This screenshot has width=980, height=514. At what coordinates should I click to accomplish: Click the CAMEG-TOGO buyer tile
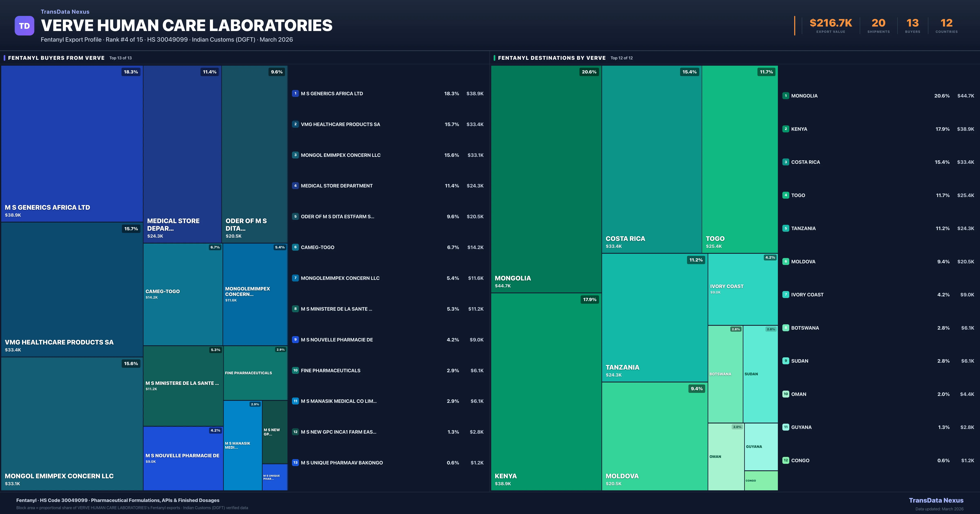[183, 294]
